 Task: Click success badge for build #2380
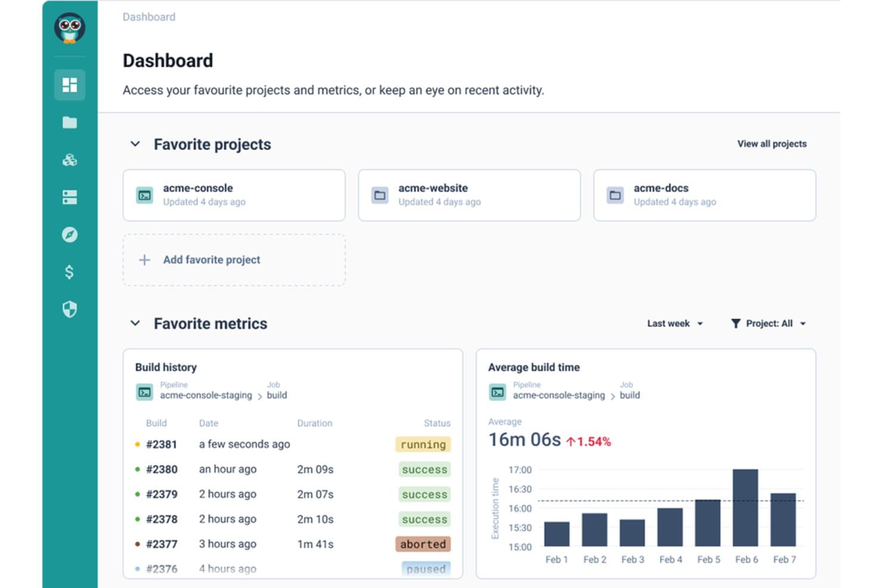[x=424, y=469]
